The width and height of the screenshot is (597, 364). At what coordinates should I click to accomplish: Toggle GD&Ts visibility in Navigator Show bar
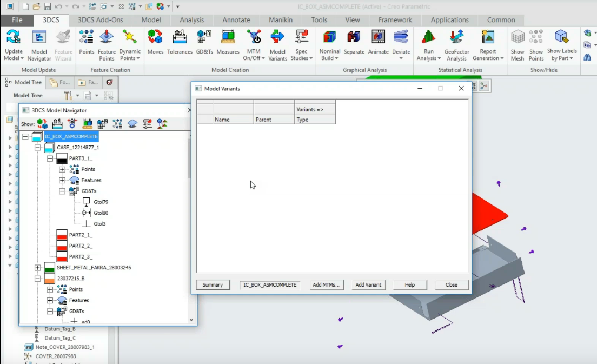click(x=102, y=124)
